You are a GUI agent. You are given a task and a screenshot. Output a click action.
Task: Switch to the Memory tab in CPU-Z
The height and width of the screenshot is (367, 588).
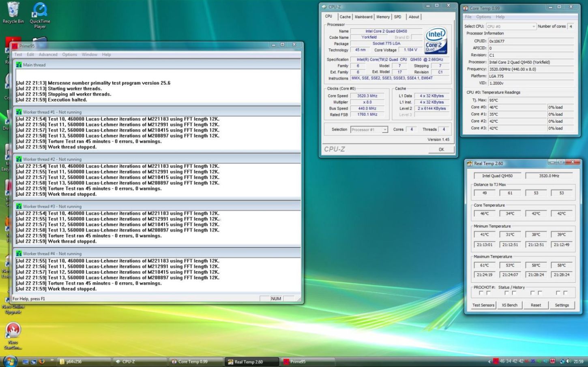click(383, 17)
